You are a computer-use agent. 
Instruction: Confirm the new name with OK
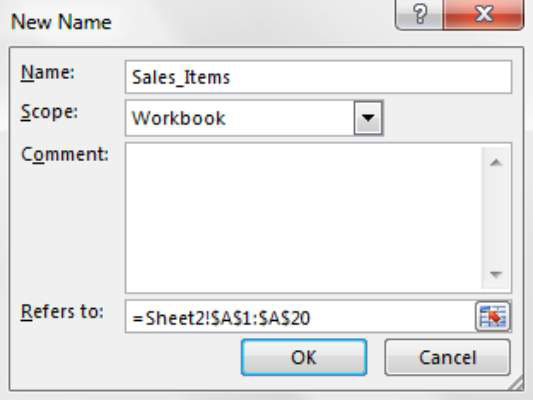coord(304,357)
